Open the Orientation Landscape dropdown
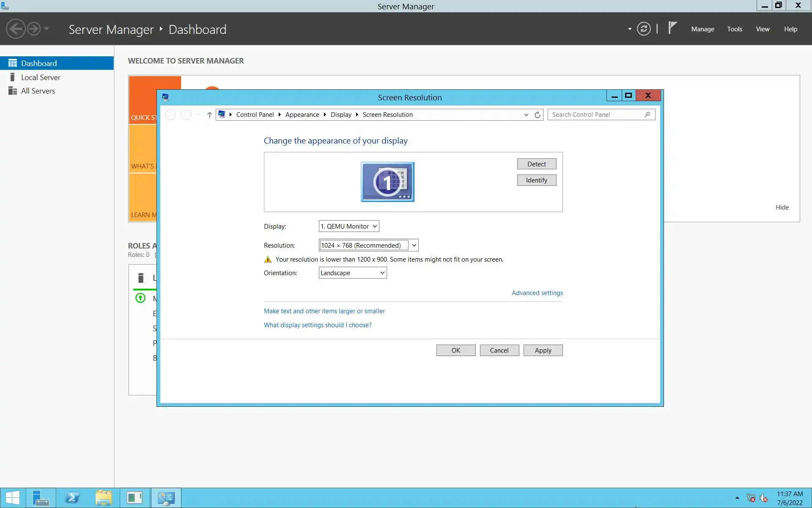Image resolution: width=812 pixels, height=508 pixels. 352,273
